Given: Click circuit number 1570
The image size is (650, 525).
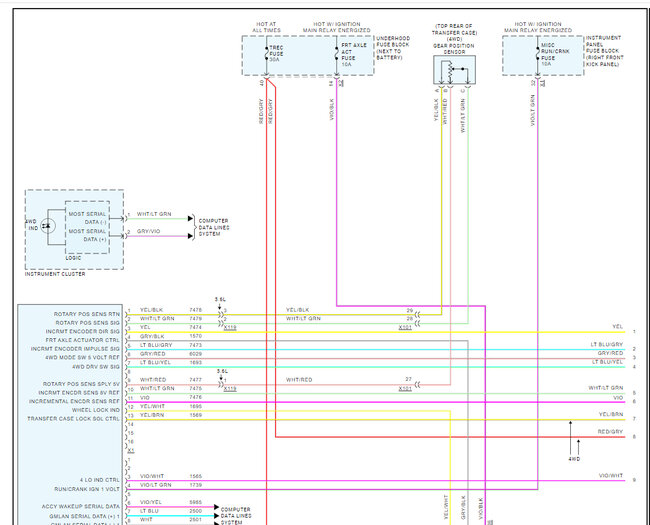Looking at the screenshot, I should pos(196,336).
